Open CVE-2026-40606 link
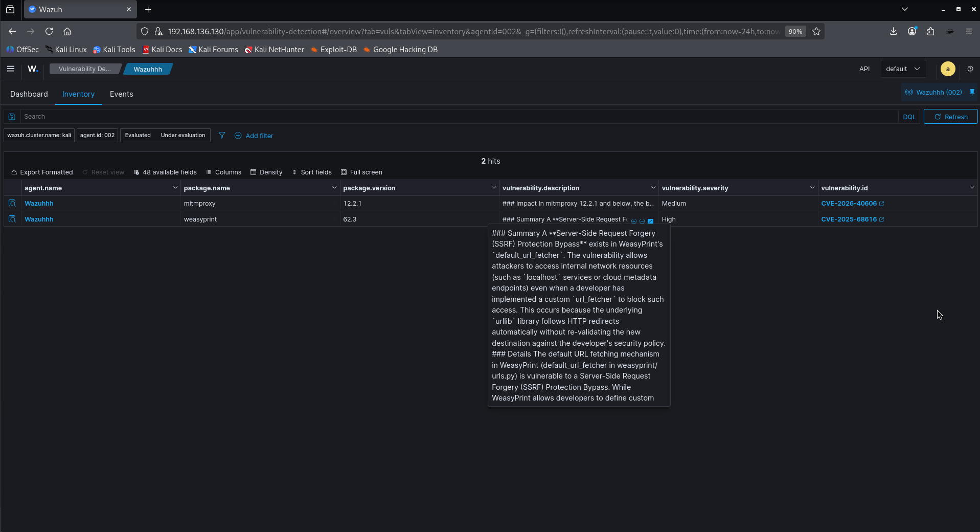 tap(849, 204)
